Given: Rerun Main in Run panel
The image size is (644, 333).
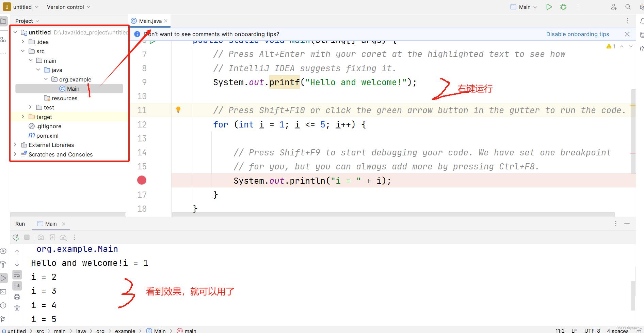Looking at the screenshot, I should pyautogui.click(x=16, y=237).
